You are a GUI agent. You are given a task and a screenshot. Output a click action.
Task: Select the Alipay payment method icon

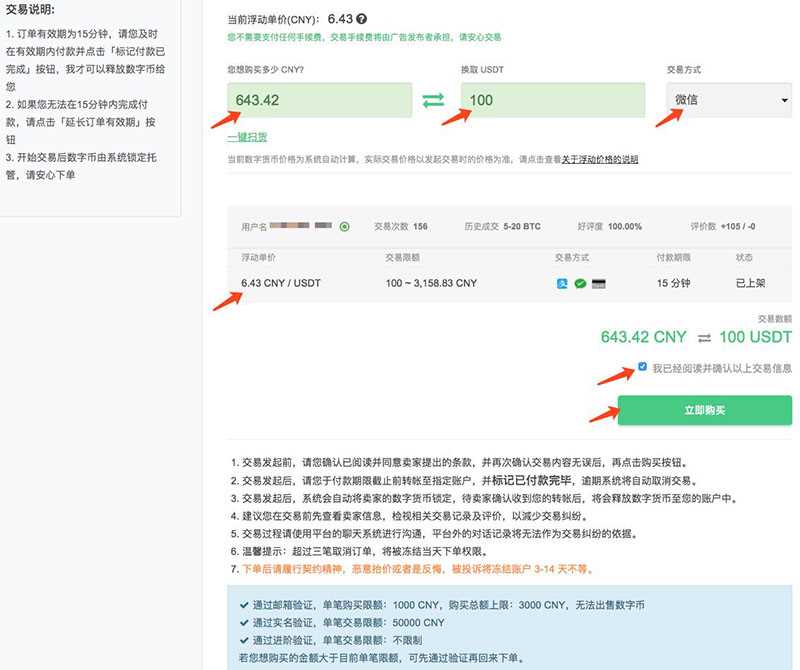[x=562, y=284]
